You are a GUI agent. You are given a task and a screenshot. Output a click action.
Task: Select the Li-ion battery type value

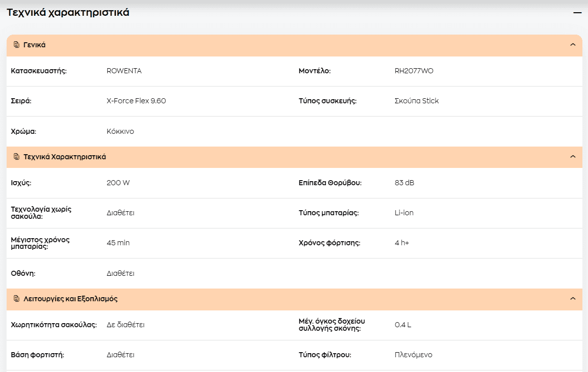tap(404, 213)
